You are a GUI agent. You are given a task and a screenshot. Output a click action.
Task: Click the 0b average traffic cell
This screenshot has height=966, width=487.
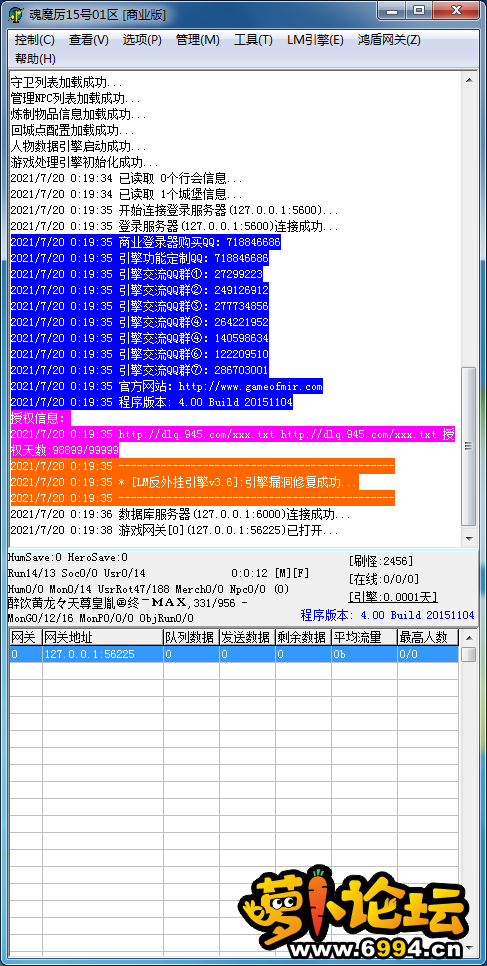click(364, 654)
